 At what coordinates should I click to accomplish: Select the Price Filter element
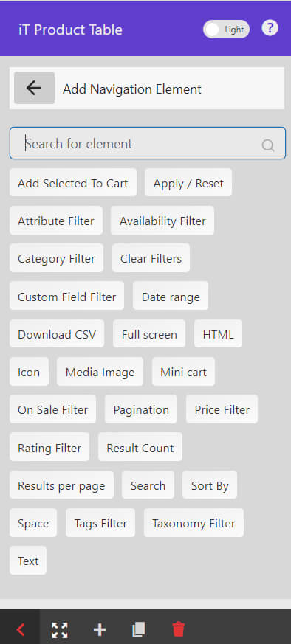pyautogui.click(x=222, y=409)
